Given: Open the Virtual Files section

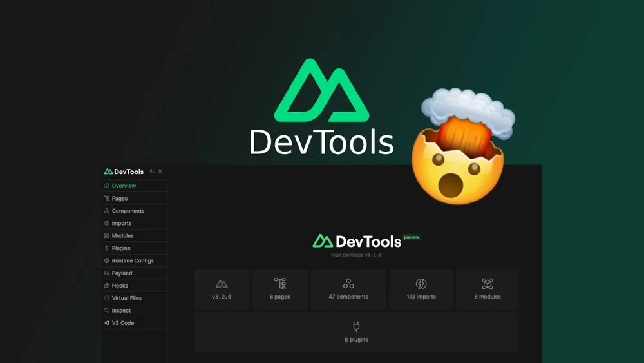Looking at the screenshot, I should (x=126, y=298).
